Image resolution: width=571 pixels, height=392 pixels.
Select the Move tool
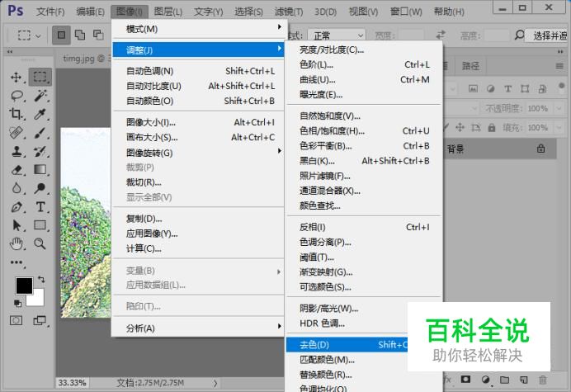[x=16, y=78]
